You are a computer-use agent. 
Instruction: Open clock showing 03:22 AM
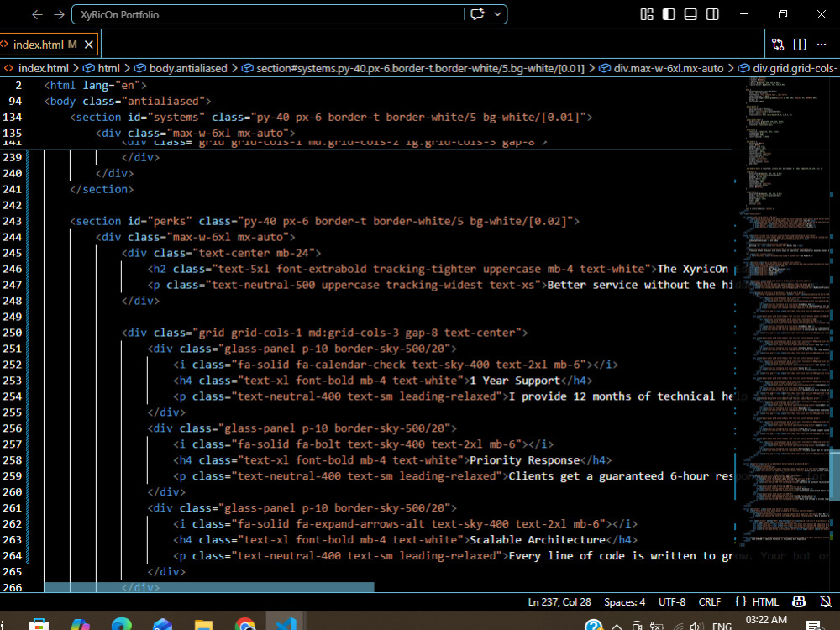(766, 620)
